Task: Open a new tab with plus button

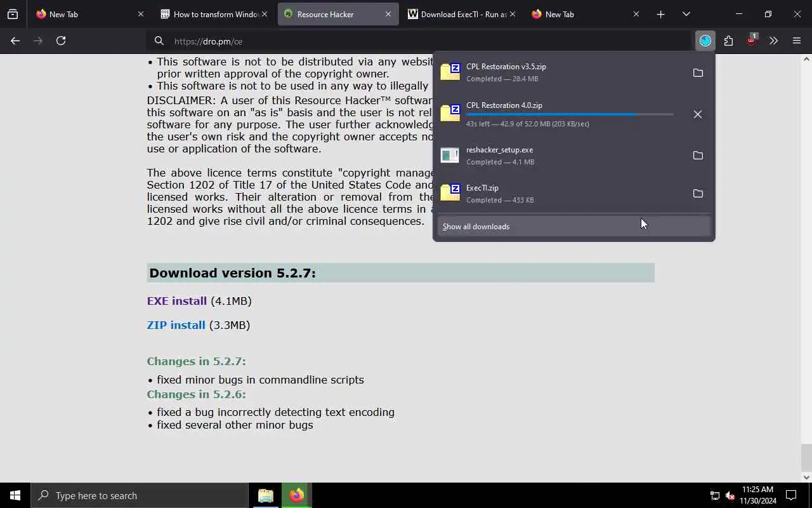Action: [x=660, y=14]
